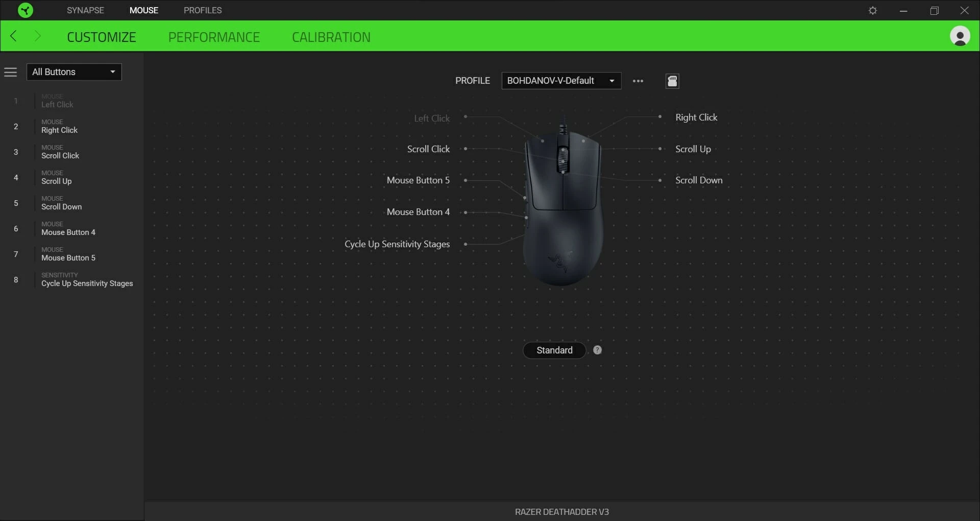Click Mouse Button 4 diagram label
This screenshot has width=980, height=521.
(418, 212)
